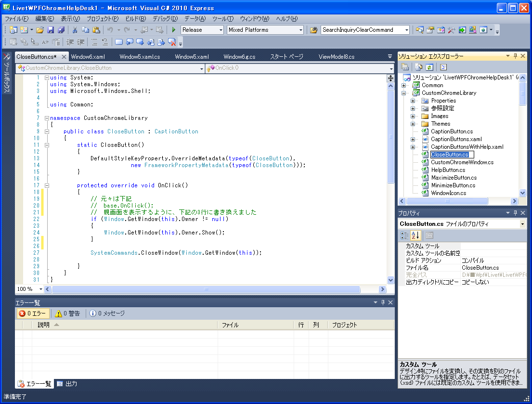Collapse the OnClick() method outline region
532x404 pixels.
47,185
